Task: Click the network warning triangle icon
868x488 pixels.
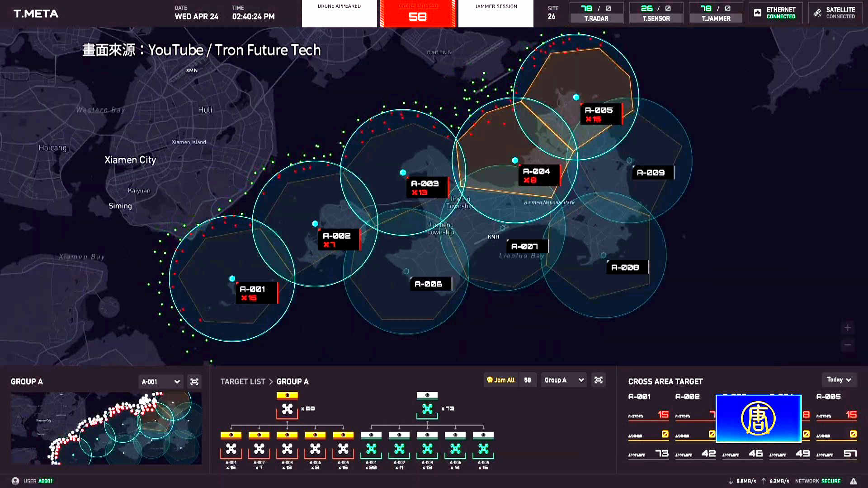Action: (x=853, y=481)
